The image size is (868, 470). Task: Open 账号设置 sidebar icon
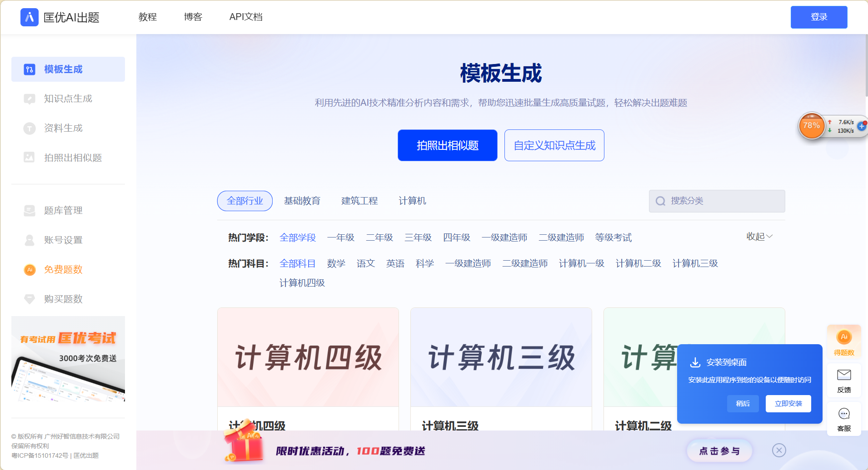(30, 240)
